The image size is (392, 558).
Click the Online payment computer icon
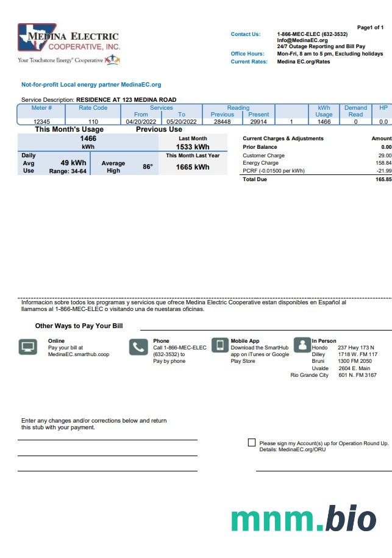point(27,347)
